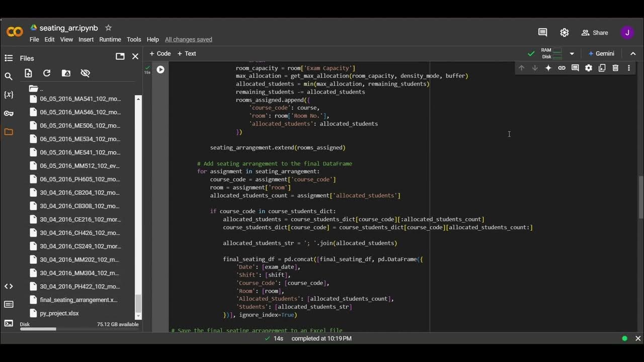
Task: Open the Gemini assistant
Action: [x=601, y=53]
